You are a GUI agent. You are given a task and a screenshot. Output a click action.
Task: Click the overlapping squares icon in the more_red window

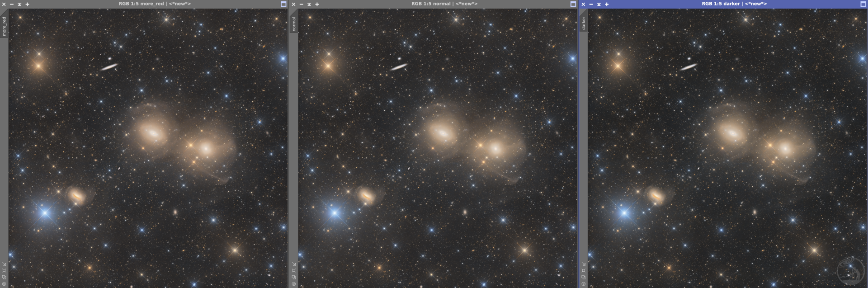(x=4, y=277)
